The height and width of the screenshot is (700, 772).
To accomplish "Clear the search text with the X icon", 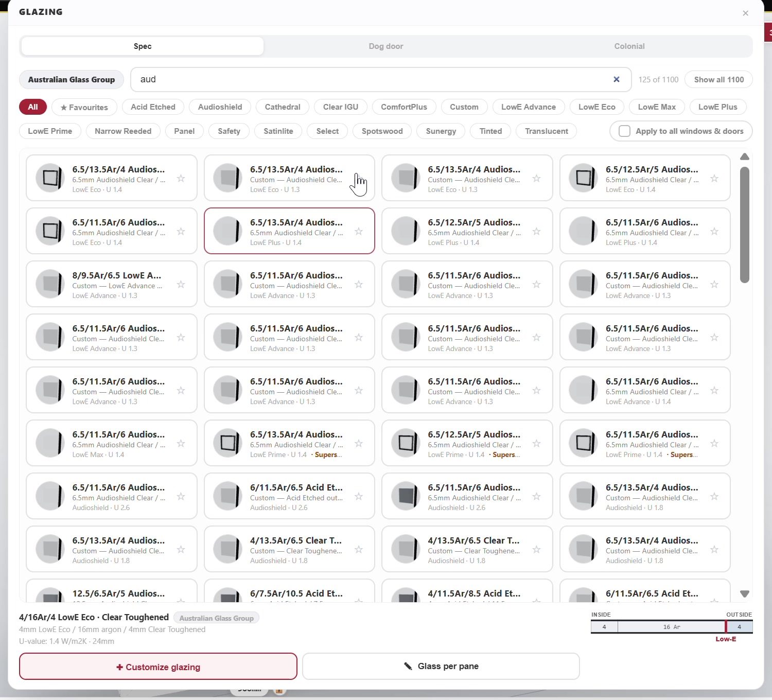I will tap(616, 79).
